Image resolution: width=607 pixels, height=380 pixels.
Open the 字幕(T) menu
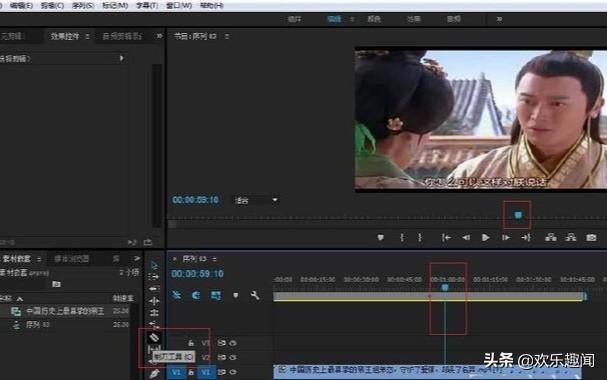pos(147,6)
